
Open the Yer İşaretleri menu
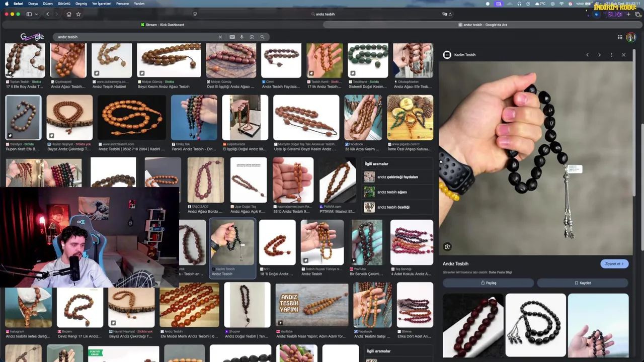(x=102, y=4)
